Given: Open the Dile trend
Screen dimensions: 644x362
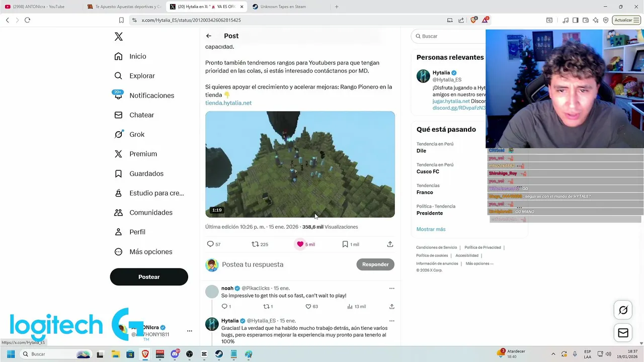Looking at the screenshot, I should [x=421, y=151].
